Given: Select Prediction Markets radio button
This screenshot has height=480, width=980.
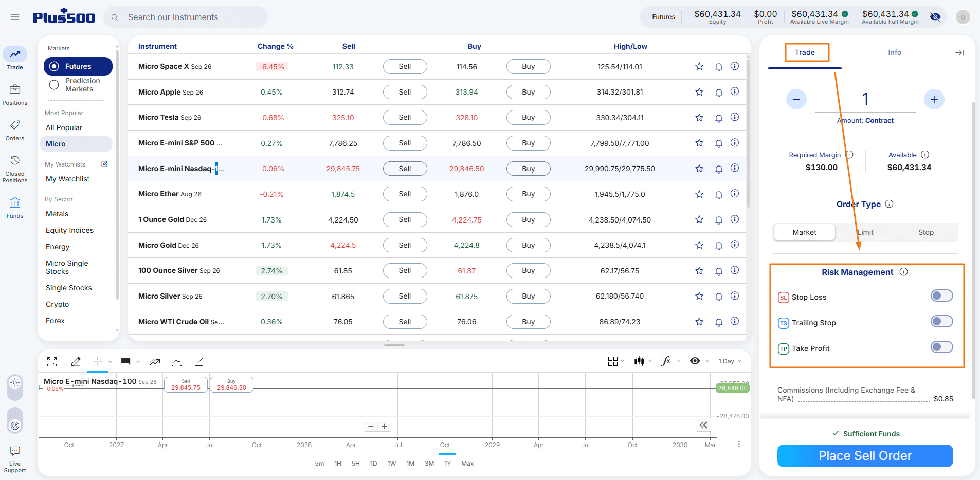Looking at the screenshot, I should tap(54, 85).
